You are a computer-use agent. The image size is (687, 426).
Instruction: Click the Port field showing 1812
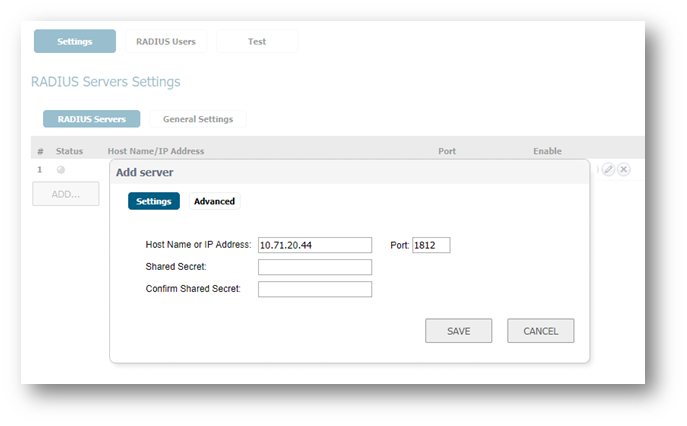[431, 245]
